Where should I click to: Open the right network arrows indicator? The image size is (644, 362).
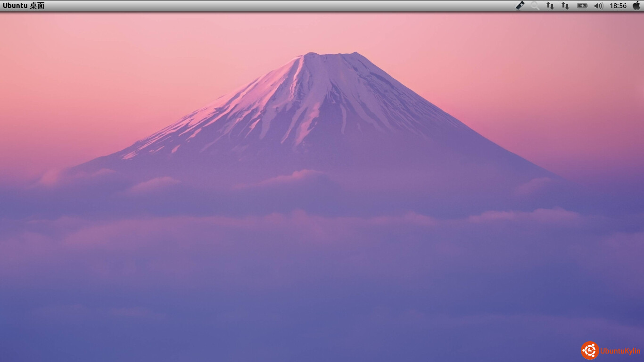tap(565, 6)
